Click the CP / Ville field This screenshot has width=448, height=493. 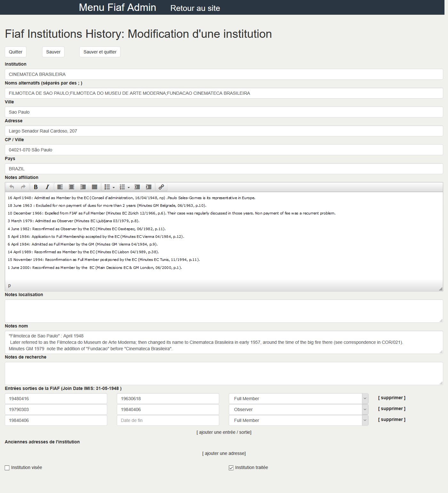pyautogui.click(x=224, y=150)
